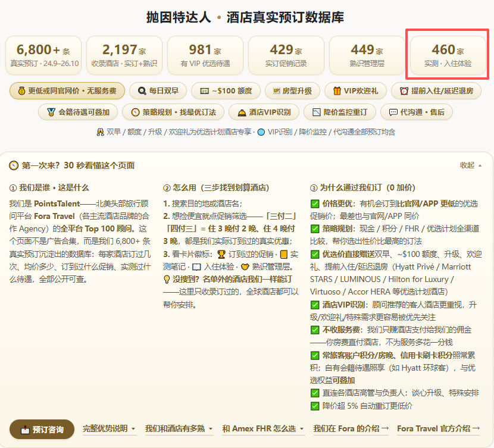The height and width of the screenshot is (448, 494).
Task: Click the gift icon on VIP欢迎礼 chip
Action: coord(337,91)
